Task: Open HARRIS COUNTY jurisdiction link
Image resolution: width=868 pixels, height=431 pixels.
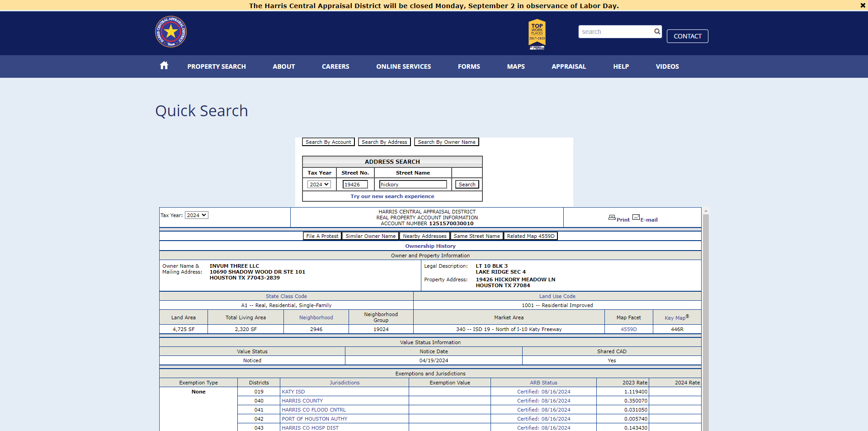Action: coord(302,401)
